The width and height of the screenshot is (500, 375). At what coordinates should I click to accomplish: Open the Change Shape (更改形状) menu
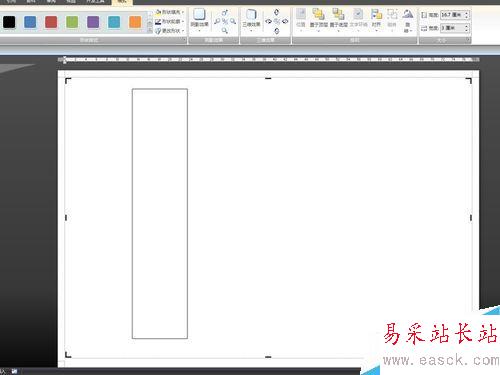point(169,31)
